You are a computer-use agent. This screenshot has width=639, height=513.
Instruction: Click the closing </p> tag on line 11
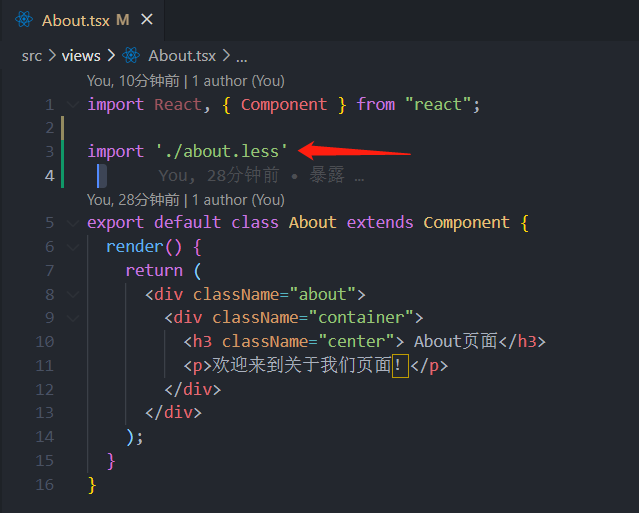(429, 366)
